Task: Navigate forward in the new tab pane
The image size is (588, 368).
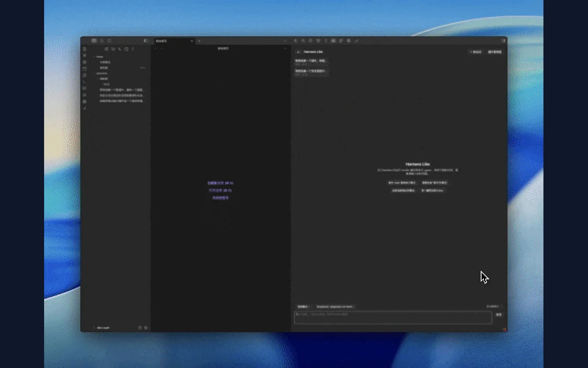Action: click(x=161, y=48)
